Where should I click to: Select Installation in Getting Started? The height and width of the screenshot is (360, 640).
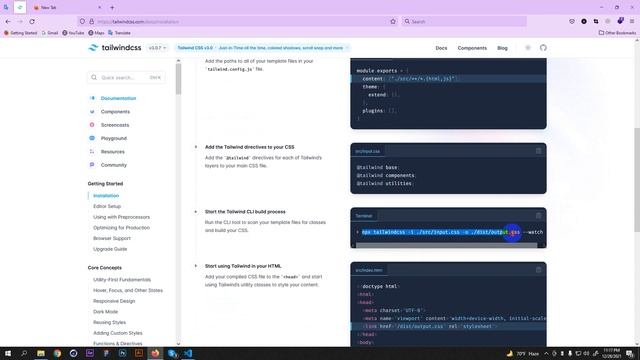click(106, 196)
